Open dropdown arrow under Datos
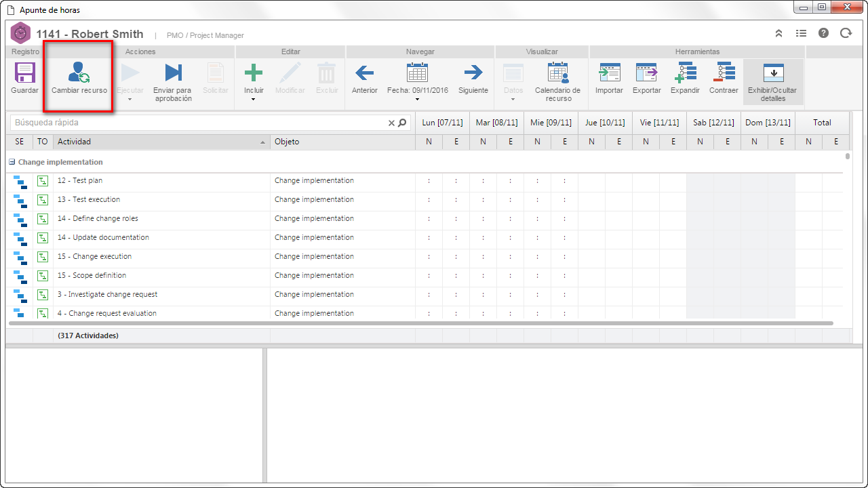Screen dimensions: 868x488 point(513,99)
